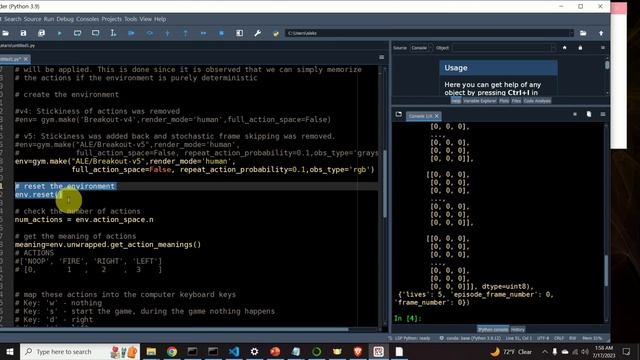Go to the parent directory arrow
Screen dimensions: 640x360
601,33
